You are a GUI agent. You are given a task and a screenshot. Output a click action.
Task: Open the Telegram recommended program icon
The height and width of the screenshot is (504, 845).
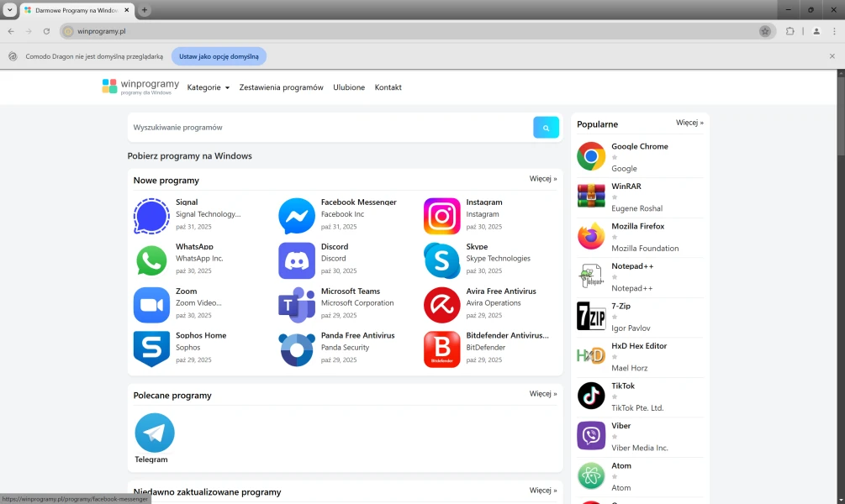(155, 433)
